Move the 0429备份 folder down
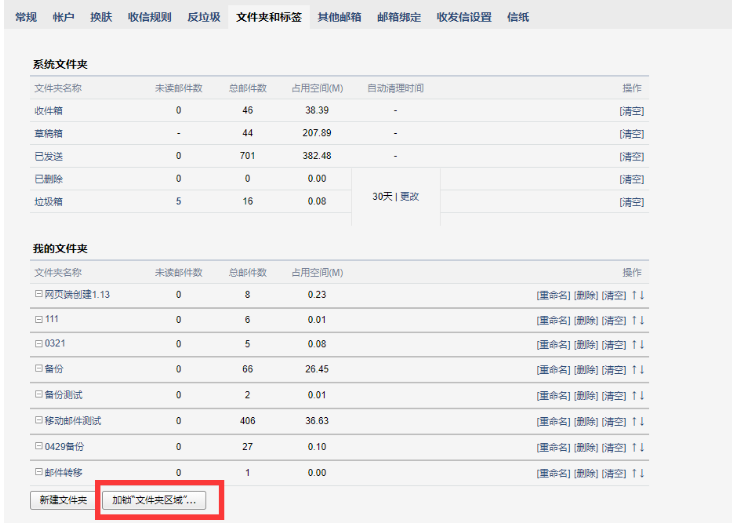The image size is (732, 527). point(642,446)
